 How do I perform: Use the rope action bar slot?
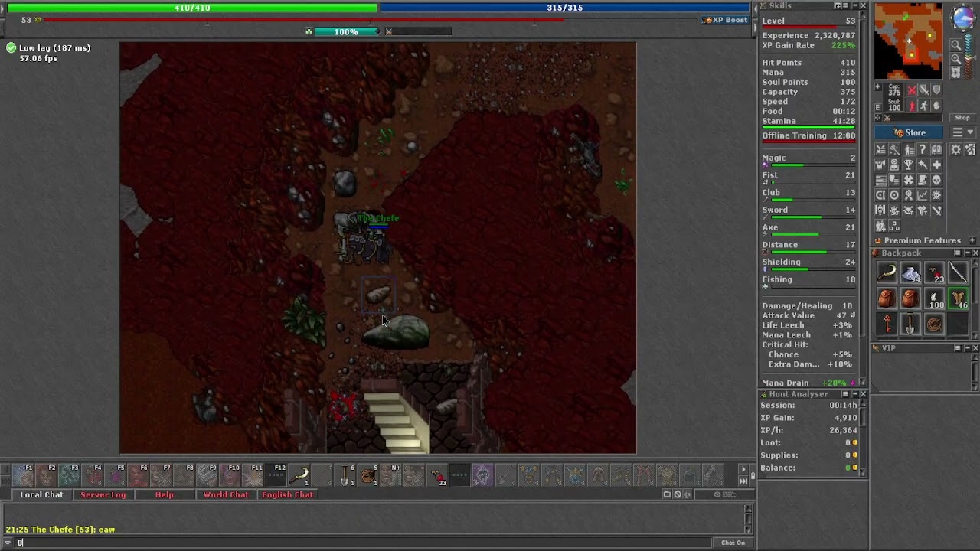[368, 475]
